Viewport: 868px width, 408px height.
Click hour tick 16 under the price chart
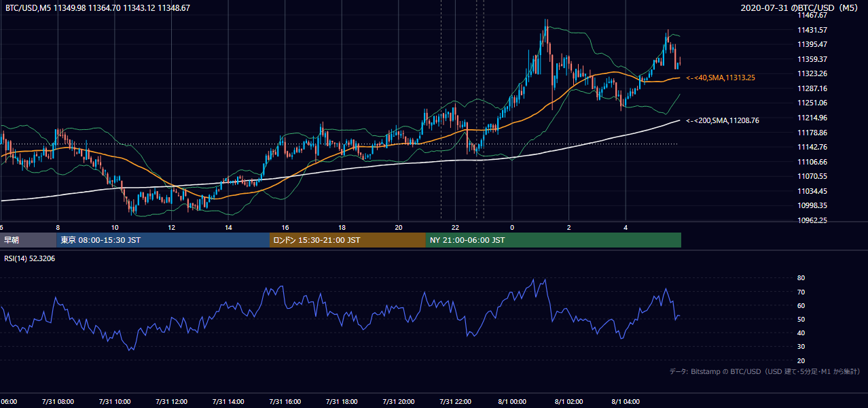(x=285, y=227)
